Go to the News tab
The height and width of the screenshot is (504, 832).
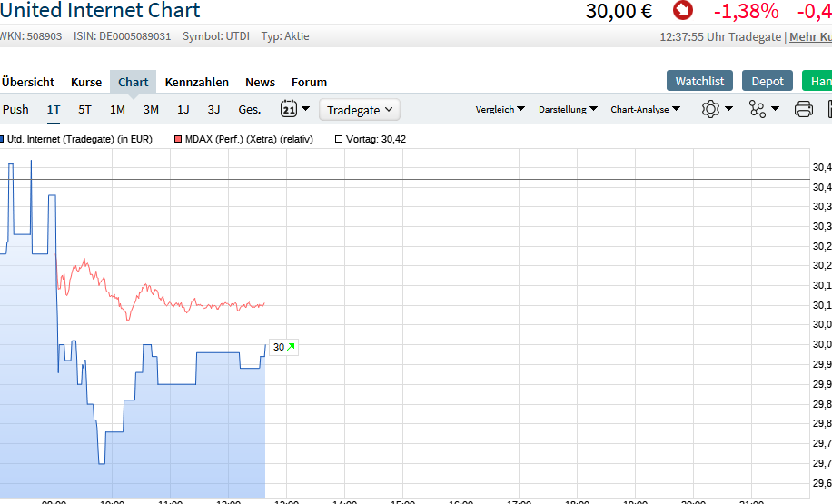click(x=260, y=82)
